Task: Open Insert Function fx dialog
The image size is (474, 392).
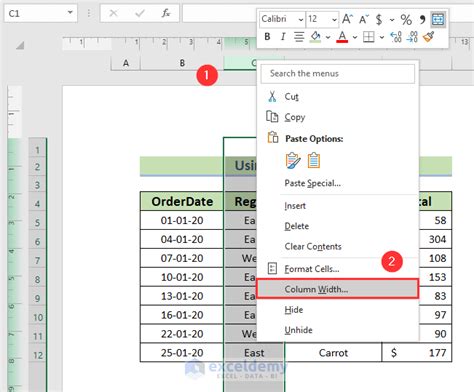Action: pos(166,13)
